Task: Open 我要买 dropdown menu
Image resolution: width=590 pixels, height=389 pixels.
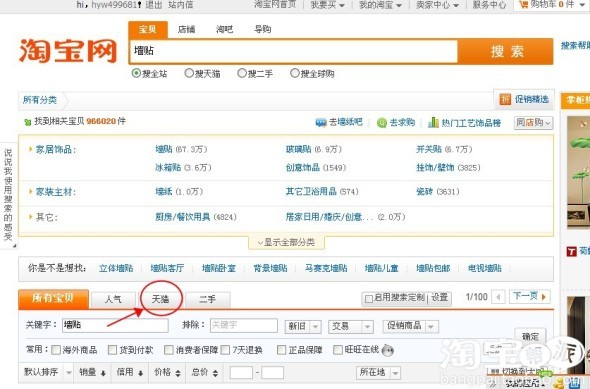Action: coord(327,5)
